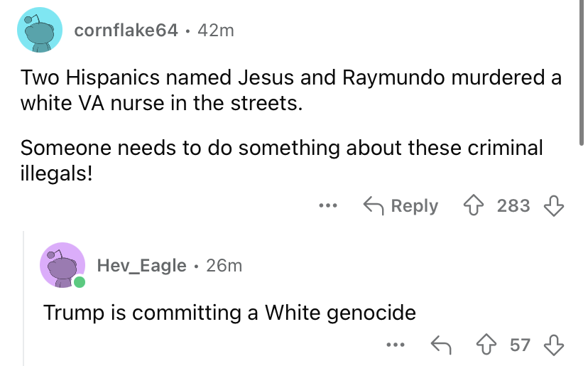Tap Hev_Eagle's reply text

(x=229, y=312)
